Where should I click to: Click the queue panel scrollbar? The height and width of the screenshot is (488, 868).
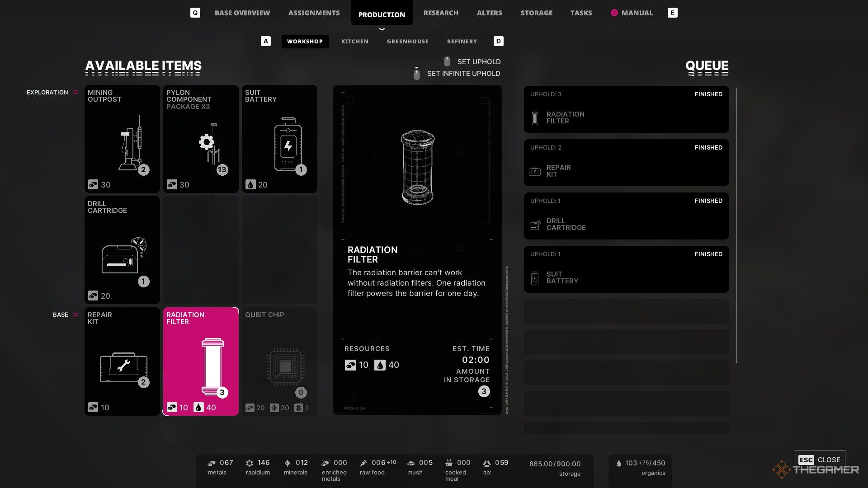point(736,225)
